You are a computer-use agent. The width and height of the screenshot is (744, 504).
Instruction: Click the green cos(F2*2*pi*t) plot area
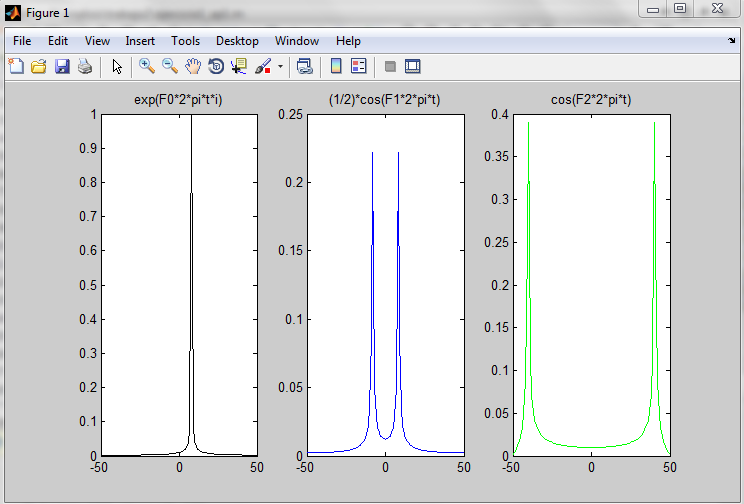click(x=591, y=285)
